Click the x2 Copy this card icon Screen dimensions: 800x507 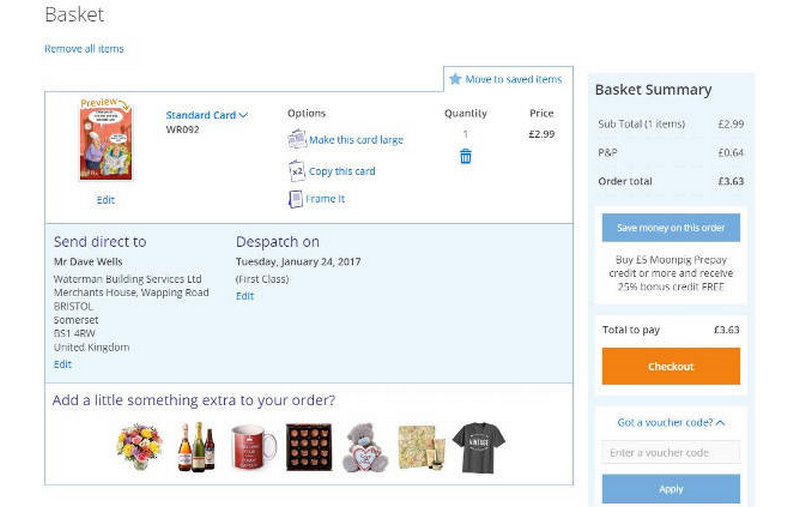[x=297, y=171]
